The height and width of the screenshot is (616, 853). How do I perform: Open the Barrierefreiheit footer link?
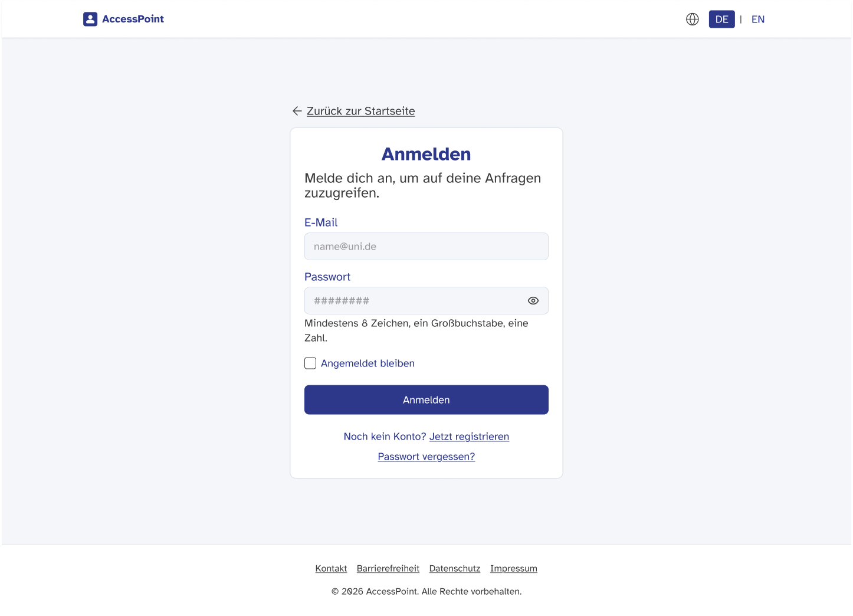tap(388, 569)
